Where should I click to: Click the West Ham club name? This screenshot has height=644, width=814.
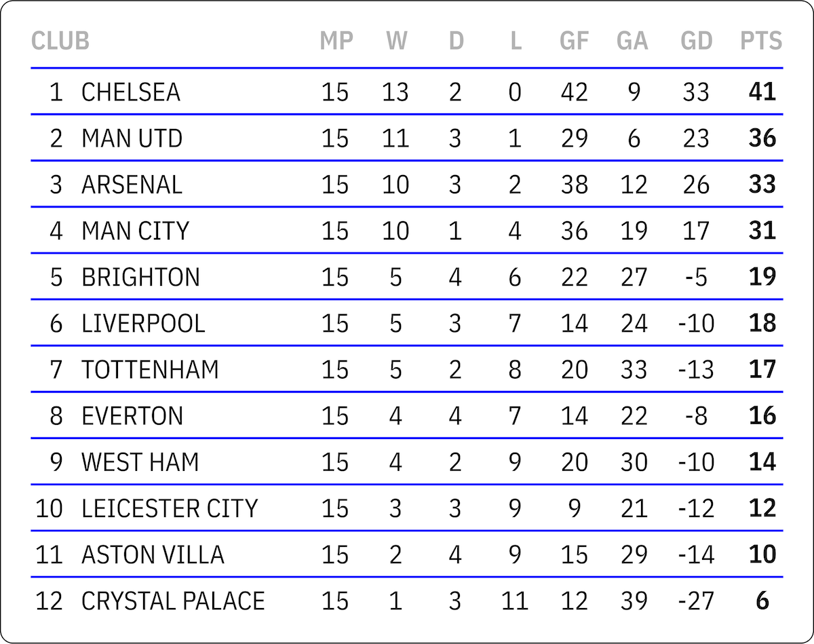[x=140, y=462]
